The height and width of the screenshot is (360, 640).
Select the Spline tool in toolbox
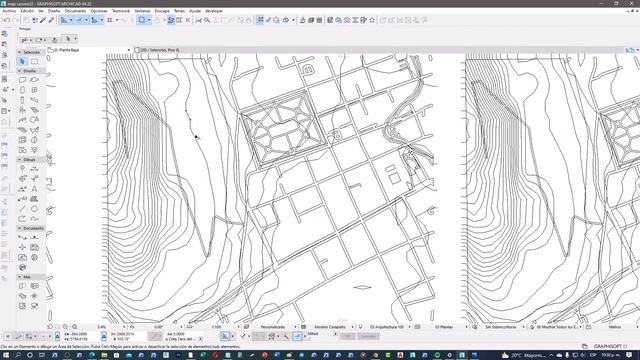point(34,219)
